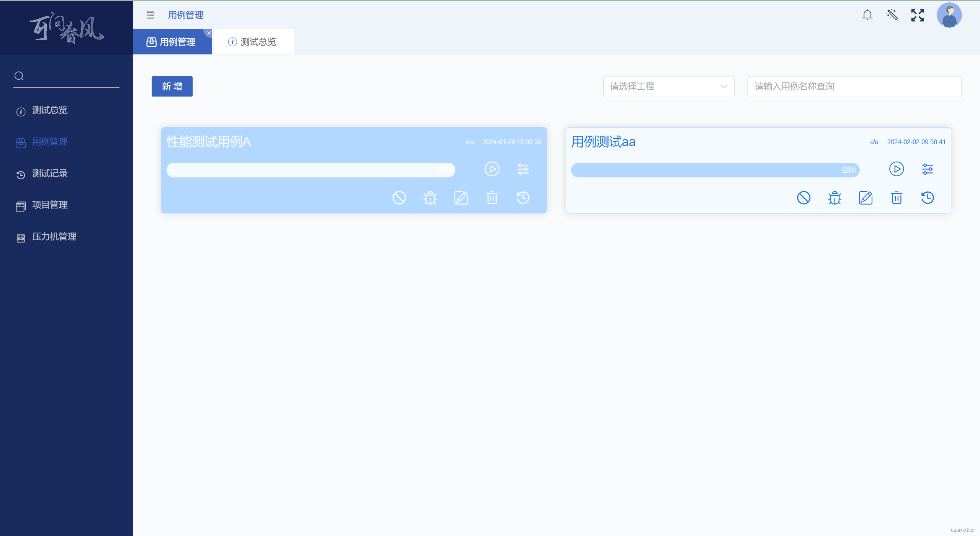Click stop icon on 用例测试aa card
980x536 pixels.
pyautogui.click(x=803, y=198)
